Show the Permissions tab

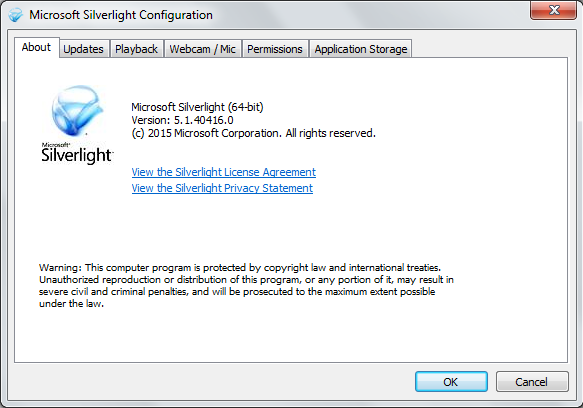point(275,49)
